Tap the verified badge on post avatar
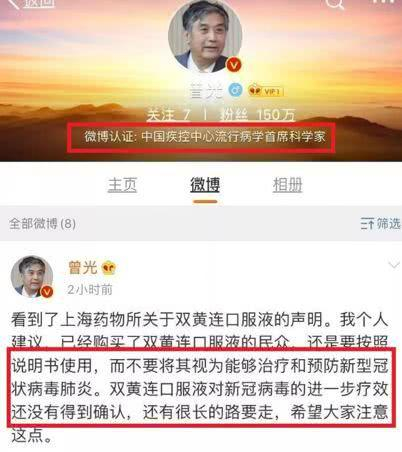The image size is (402, 452). pos(47,291)
